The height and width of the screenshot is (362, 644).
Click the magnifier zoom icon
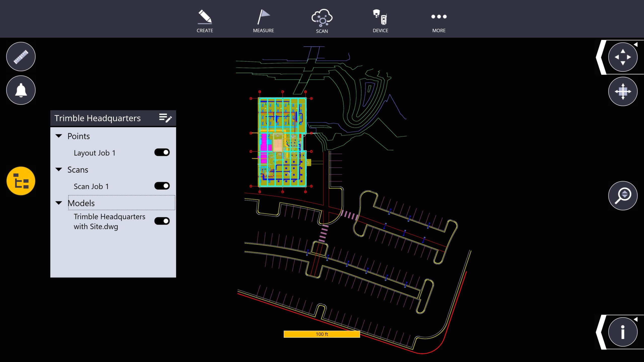click(623, 196)
